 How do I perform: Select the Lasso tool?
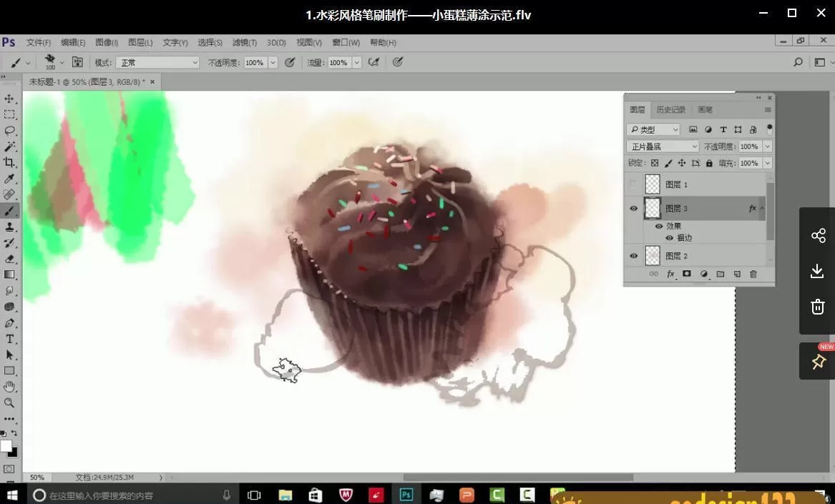coord(10,130)
